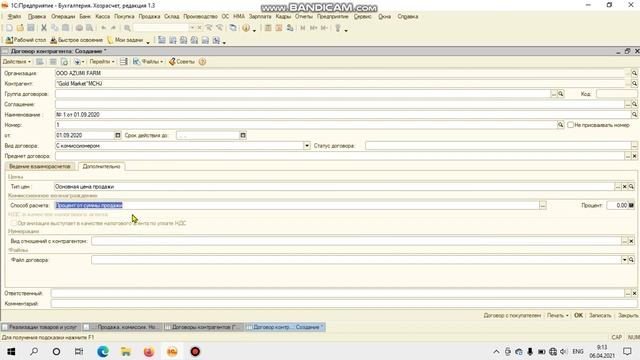Click the Open folder toolbar icon
This screenshot has width=640, height=360.
20,28
